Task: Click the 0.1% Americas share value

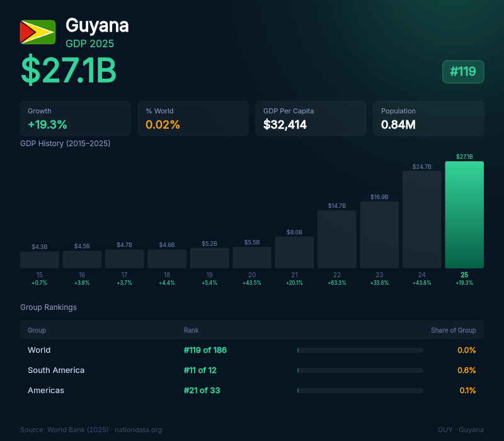Action: pyautogui.click(x=467, y=391)
